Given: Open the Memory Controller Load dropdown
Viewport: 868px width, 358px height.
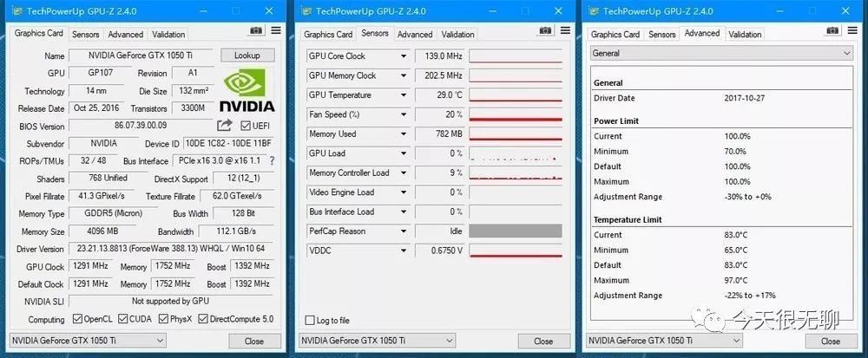Looking at the screenshot, I should click(404, 172).
